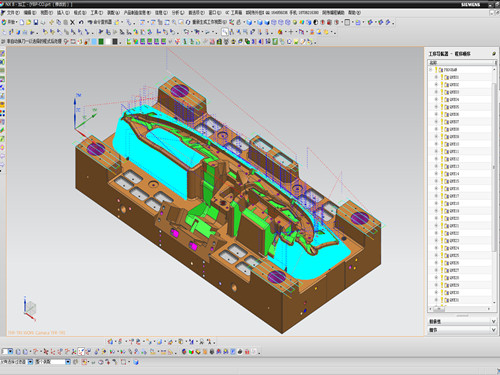The image size is (500, 375).
Task: Open the 帮助 (Help) menu
Action: 354,13
